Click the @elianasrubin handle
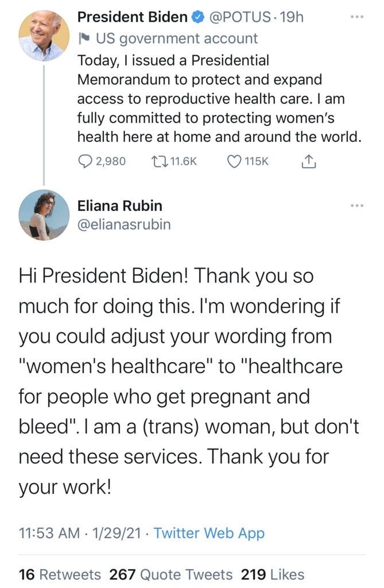The height and width of the screenshot is (588, 384). (x=124, y=225)
